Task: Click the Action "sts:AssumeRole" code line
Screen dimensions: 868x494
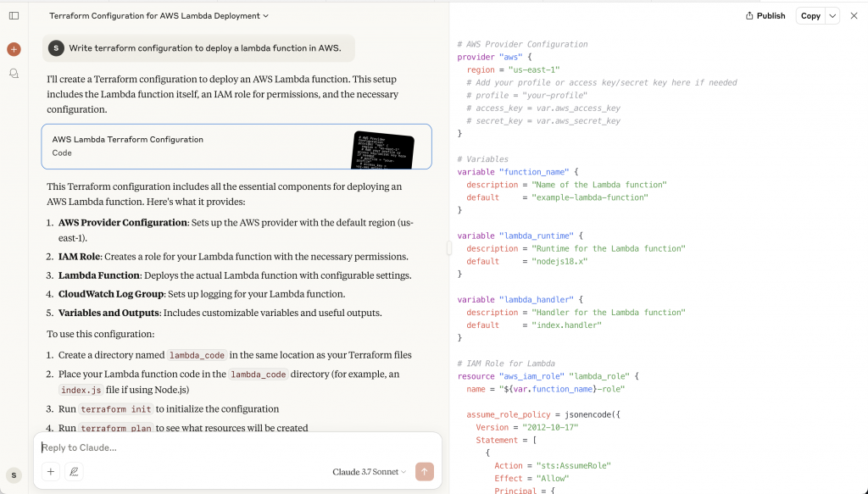Action: tap(553, 466)
